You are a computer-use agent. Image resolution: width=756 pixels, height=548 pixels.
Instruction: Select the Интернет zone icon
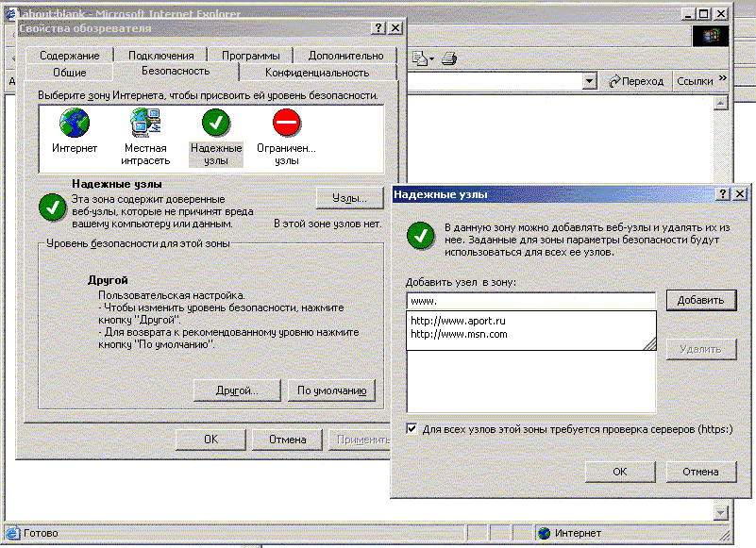click(x=75, y=123)
